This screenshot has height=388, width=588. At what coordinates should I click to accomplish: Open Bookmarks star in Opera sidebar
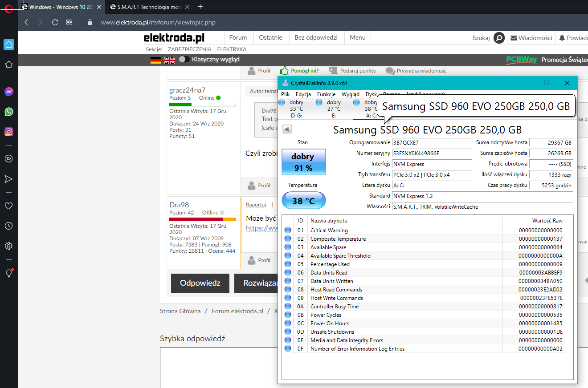pyautogui.click(x=8, y=65)
